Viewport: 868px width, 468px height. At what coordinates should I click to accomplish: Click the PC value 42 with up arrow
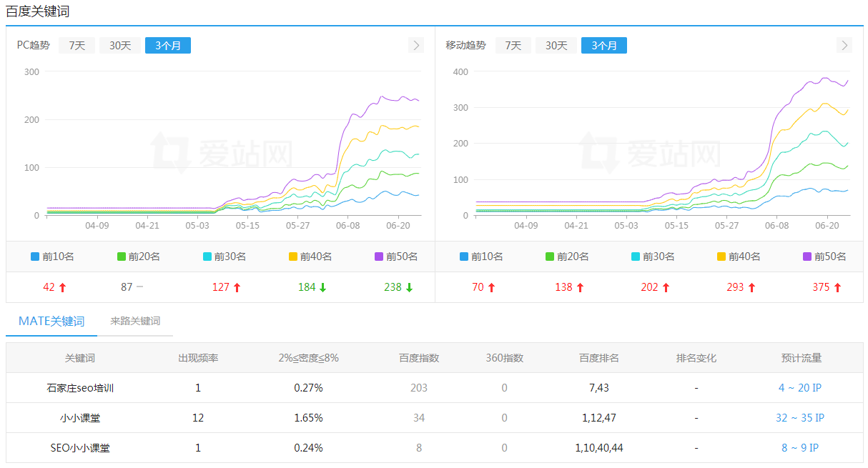[54, 287]
